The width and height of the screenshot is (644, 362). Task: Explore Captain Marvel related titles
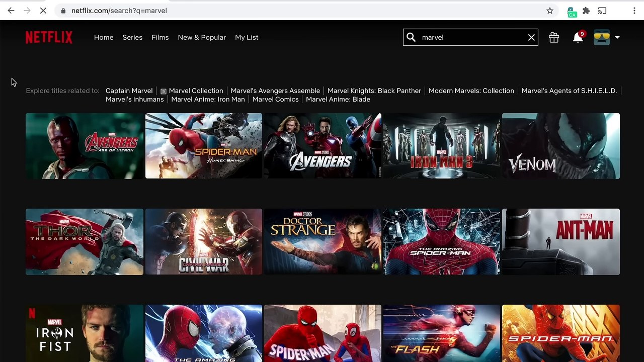click(x=129, y=90)
